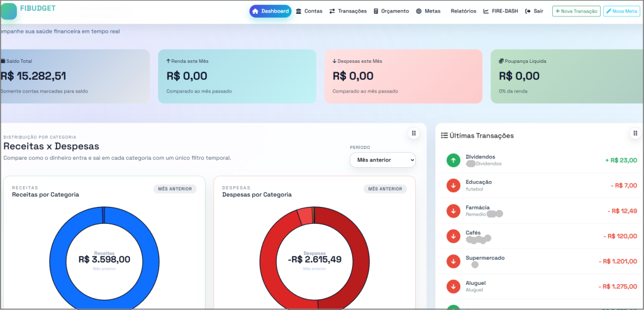Click the red arrow icon beside Cafés
This screenshot has height=310, width=644.
453,236
